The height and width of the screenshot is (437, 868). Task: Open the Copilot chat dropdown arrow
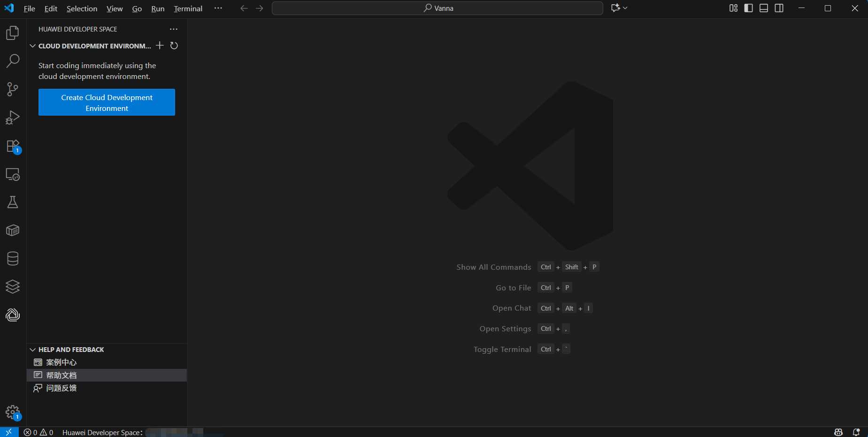pyautogui.click(x=625, y=8)
